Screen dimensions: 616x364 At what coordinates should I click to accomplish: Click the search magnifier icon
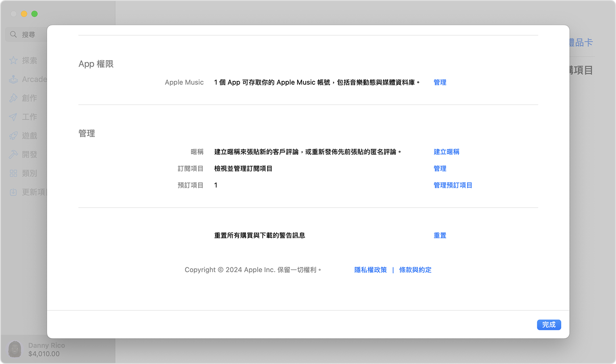tap(14, 34)
